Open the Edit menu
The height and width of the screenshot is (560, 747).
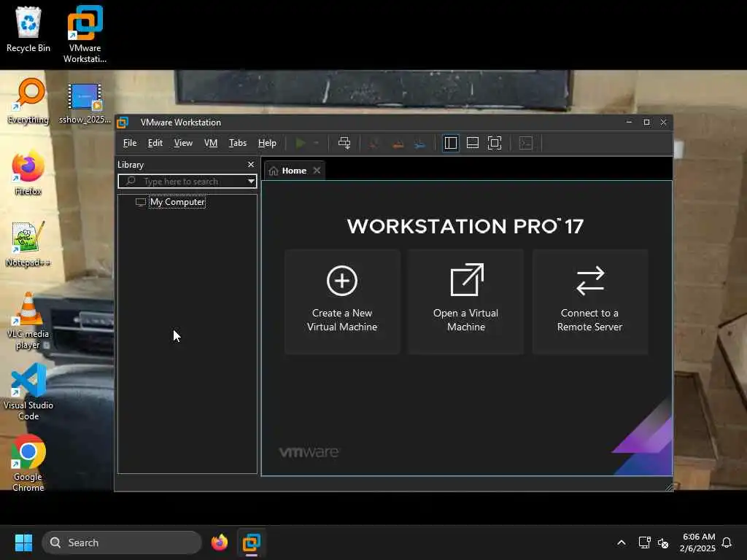click(155, 143)
